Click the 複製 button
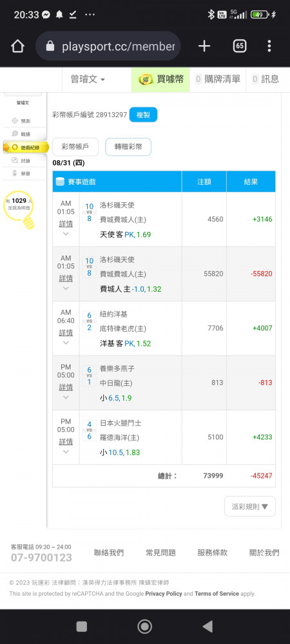The image size is (290, 644). coord(143,115)
